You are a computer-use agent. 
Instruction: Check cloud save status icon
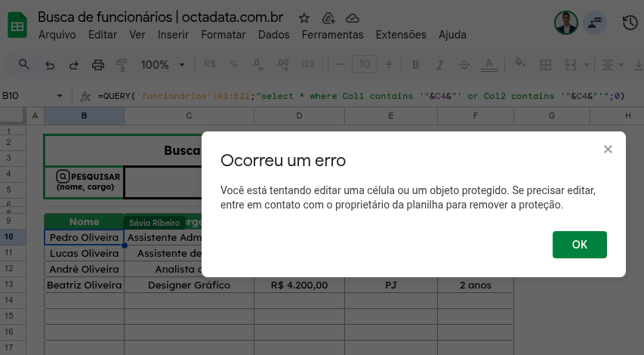pyautogui.click(x=353, y=18)
